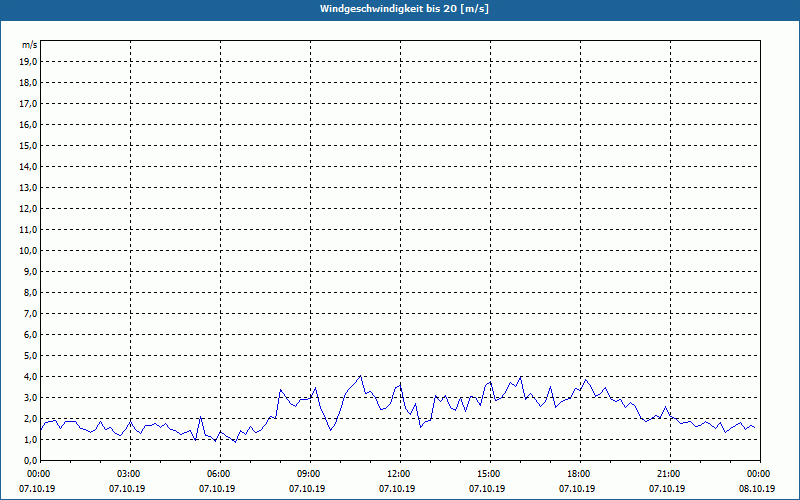The width and height of the screenshot is (800, 500).
Task: Click the "06:00" x-axis time
Action: point(218,474)
